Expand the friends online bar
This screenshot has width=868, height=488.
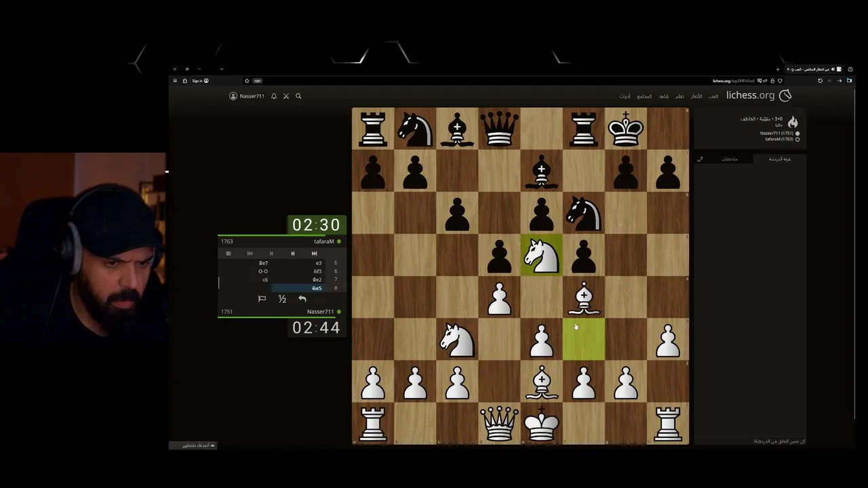[x=193, y=445]
